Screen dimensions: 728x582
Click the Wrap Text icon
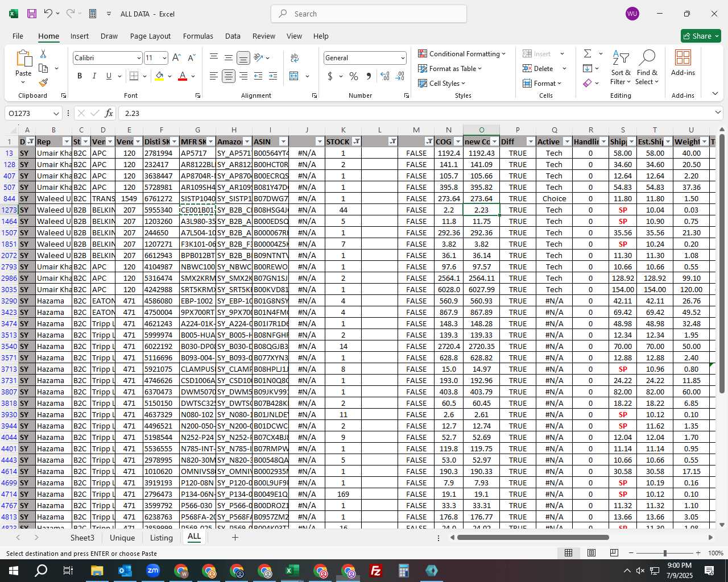295,58
